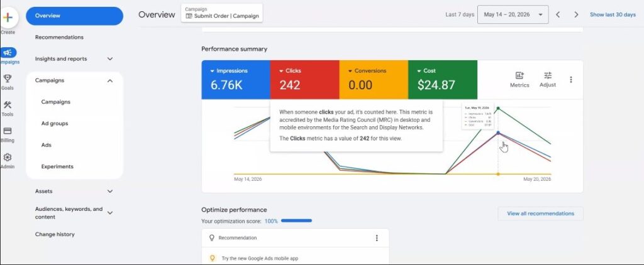This screenshot has height=265, width=644.
Task: Go to next date range arrow
Action: (576, 15)
